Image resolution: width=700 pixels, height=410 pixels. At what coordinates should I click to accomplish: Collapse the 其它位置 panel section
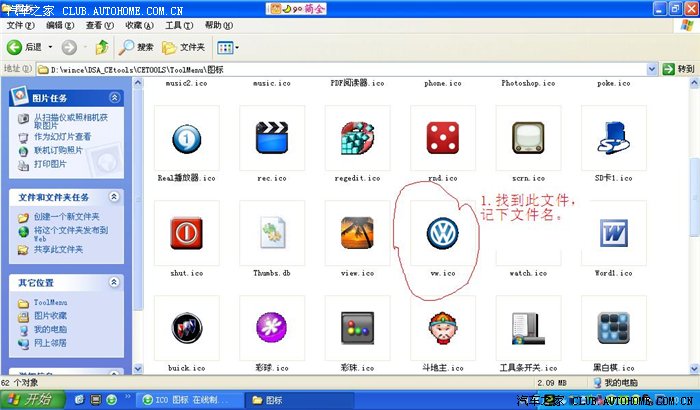click(x=114, y=282)
